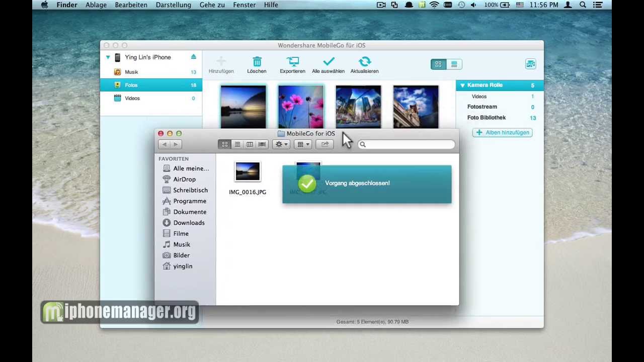Open the Ablage menu
644x362 pixels.
(x=96, y=5)
